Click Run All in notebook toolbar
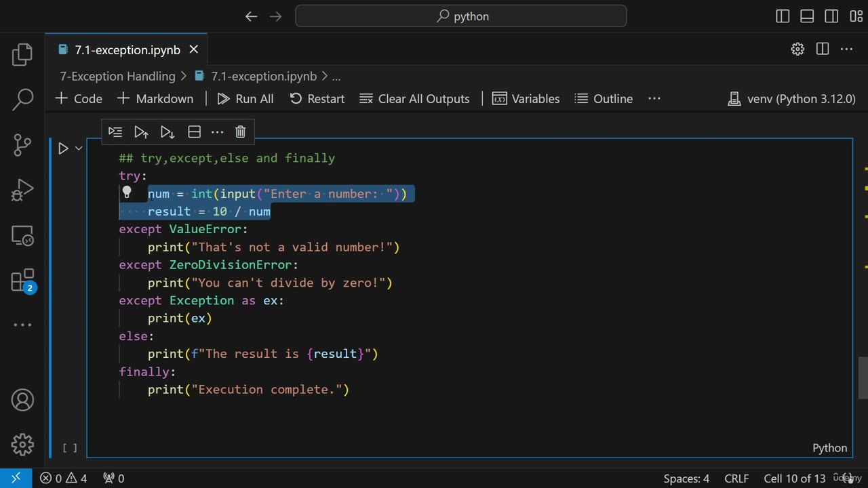 (x=245, y=98)
